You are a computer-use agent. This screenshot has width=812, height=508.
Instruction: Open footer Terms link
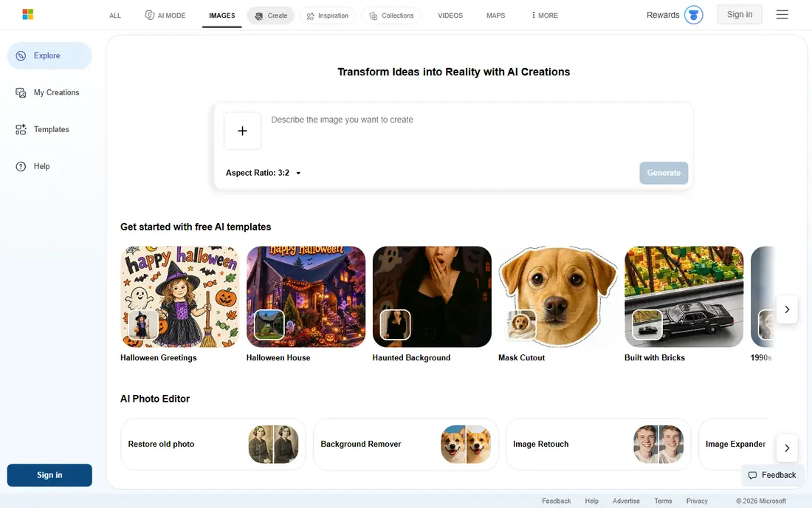pos(663,501)
